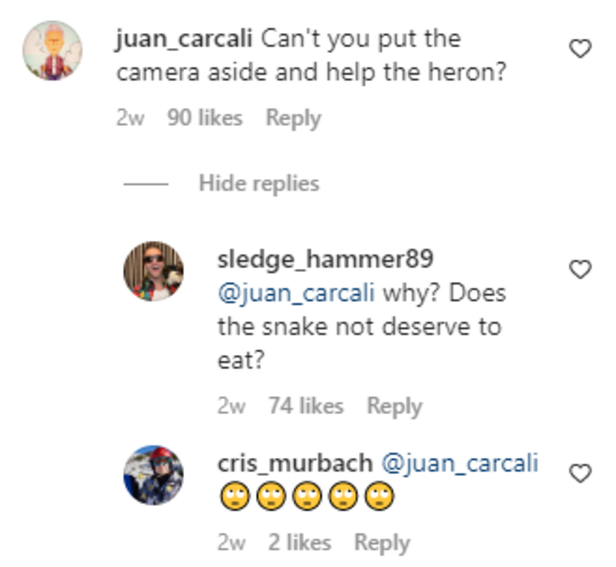
Task: Open sledge_hammer89's profile picture
Action: 153,270
